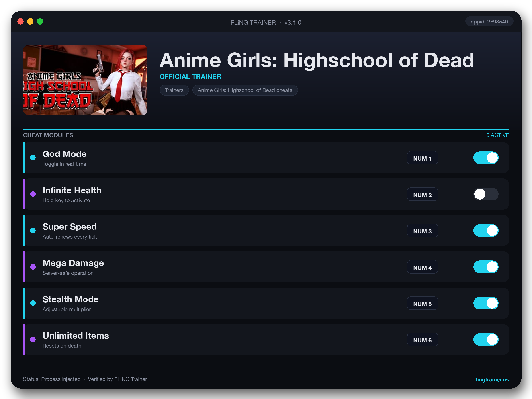
Task: Select the Stealth Mode title
Action: point(70,299)
